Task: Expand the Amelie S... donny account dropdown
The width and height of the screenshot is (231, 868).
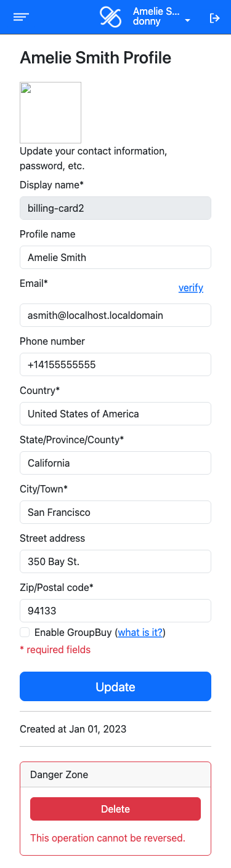Action: coord(161,17)
